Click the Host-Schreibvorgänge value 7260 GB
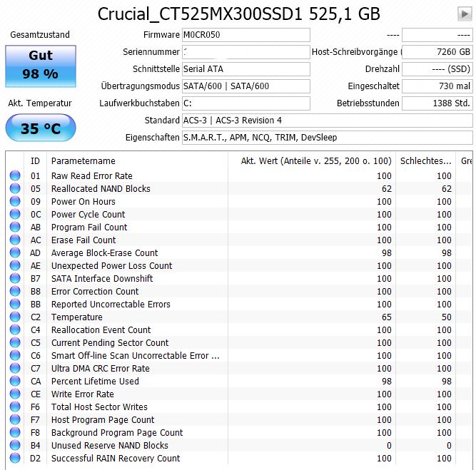 click(x=437, y=52)
